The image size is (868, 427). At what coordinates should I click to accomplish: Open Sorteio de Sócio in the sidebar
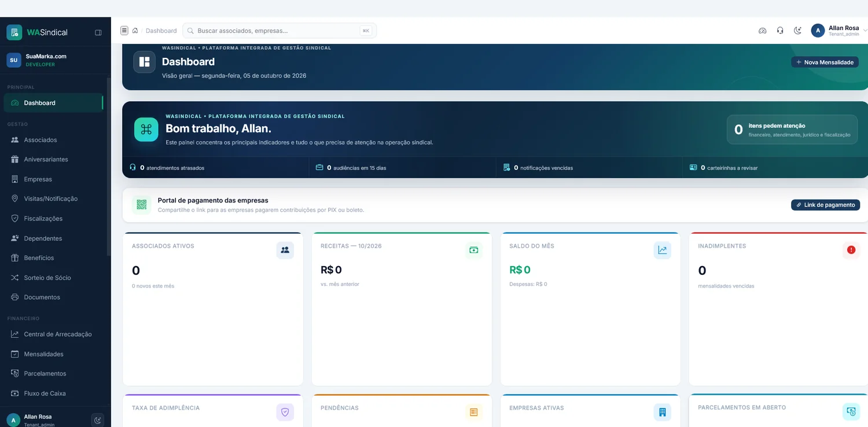point(53,278)
